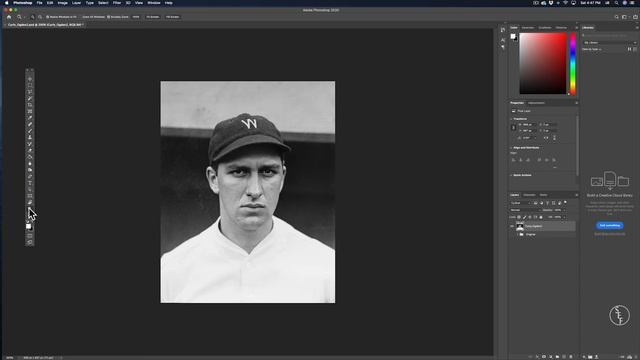Choose the Zoom In magnifier option
Image resolution: width=640 pixels, height=360 pixels.
click(32, 17)
